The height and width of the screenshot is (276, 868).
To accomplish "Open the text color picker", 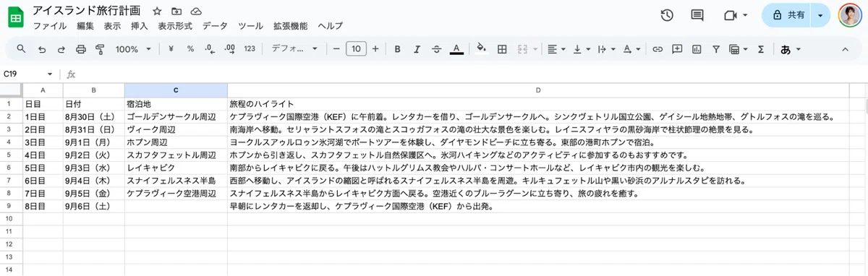I will [x=456, y=49].
